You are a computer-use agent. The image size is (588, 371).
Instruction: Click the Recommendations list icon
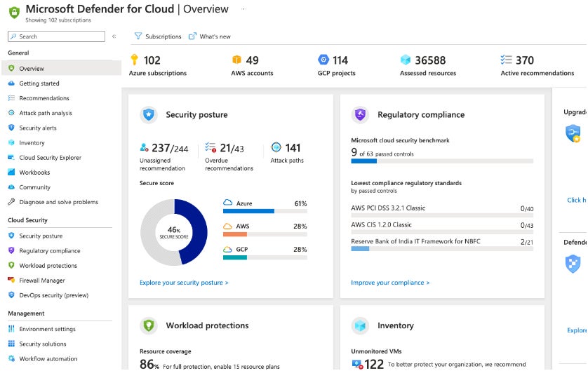[11, 98]
